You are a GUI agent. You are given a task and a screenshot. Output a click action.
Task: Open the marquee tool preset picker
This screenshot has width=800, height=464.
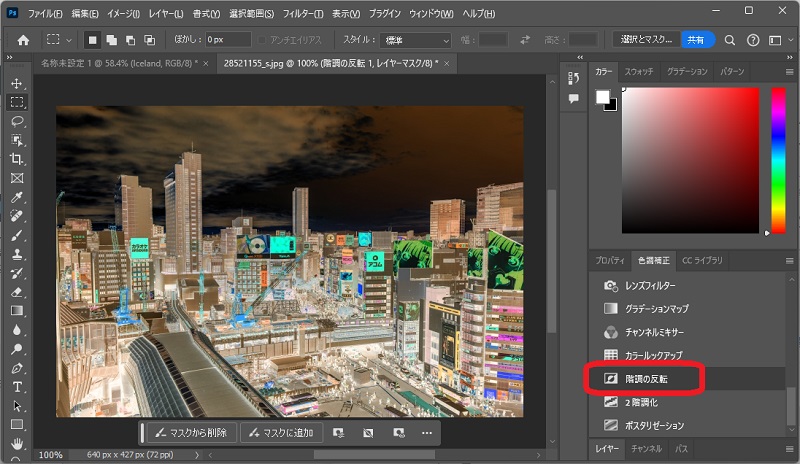pos(59,40)
